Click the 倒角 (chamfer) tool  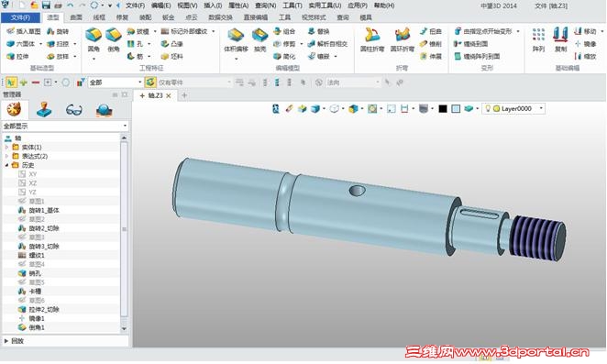114,40
